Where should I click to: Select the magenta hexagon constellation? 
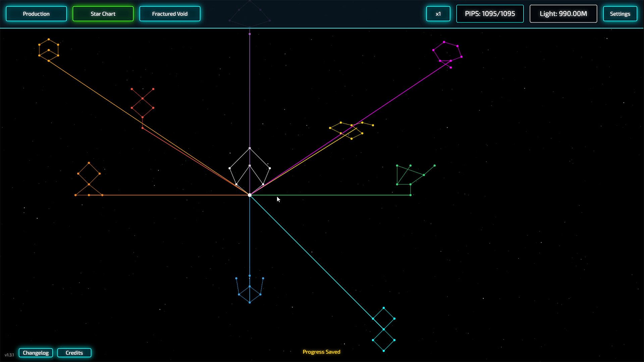[x=447, y=52]
